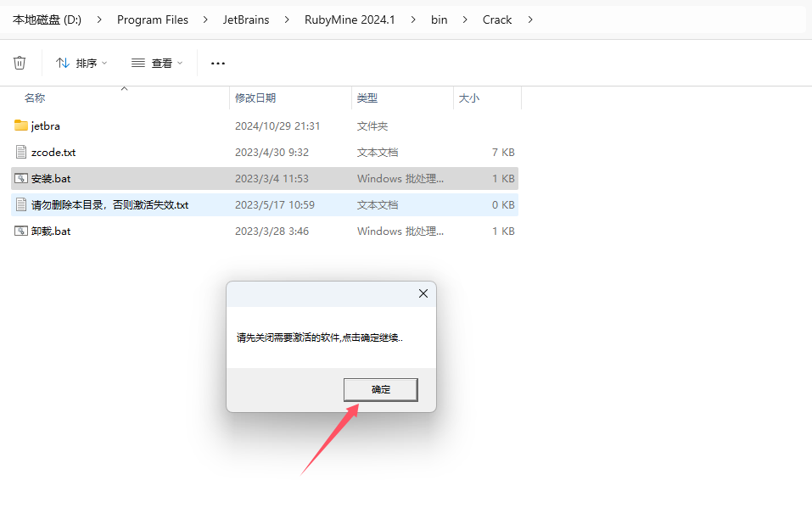Click the trash delete icon in toolbar
This screenshot has height=530, width=812.
[x=20, y=63]
